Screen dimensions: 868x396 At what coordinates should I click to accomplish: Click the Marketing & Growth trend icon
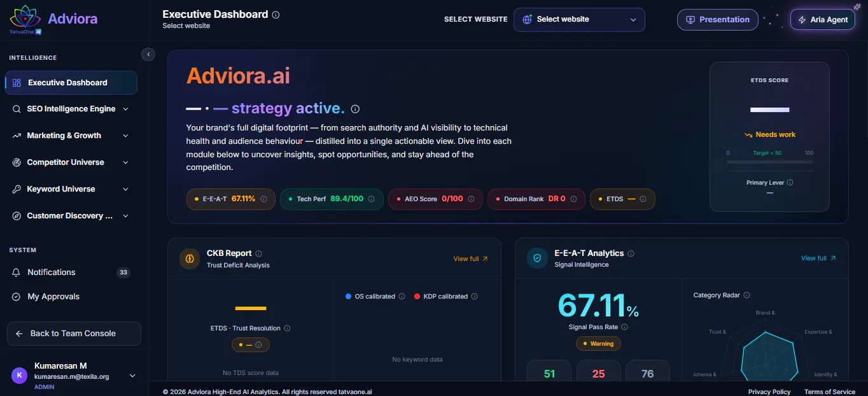17,136
